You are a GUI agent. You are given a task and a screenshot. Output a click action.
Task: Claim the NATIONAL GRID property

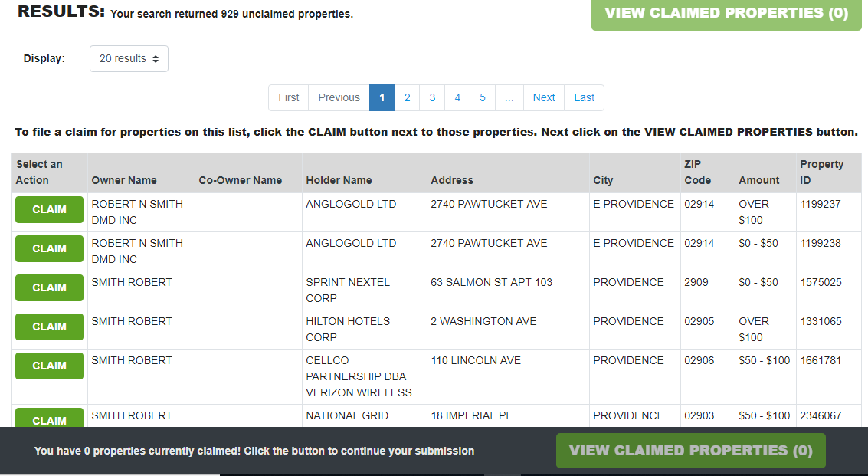coord(49,420)
